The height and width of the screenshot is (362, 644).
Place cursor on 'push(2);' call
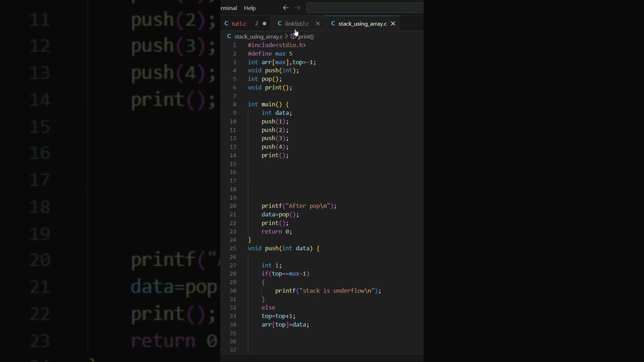coord(275,130)
